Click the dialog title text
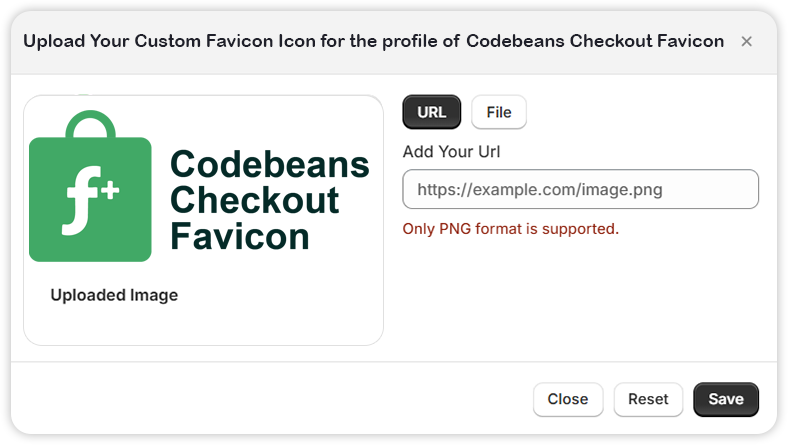This screenshot has height=445, width=788. click(373, 41)
